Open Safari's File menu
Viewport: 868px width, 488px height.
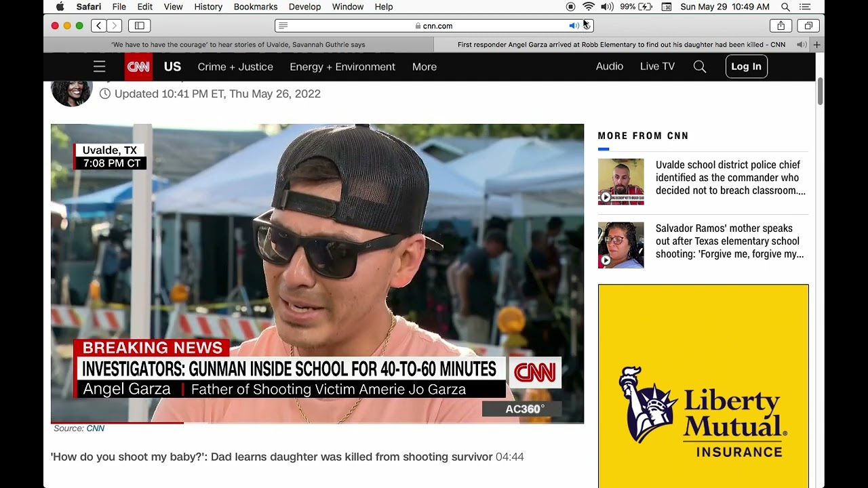[x=119, y=7]
